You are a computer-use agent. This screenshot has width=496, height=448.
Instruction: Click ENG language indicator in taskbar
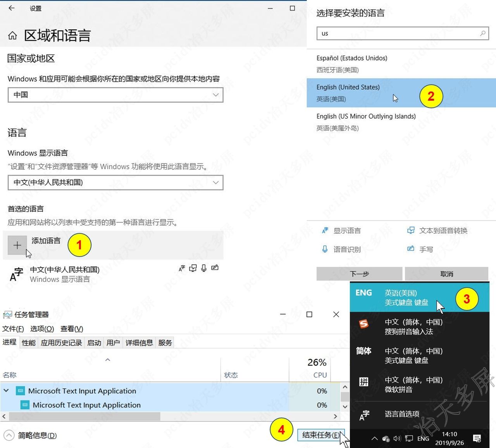pos(423,439)
